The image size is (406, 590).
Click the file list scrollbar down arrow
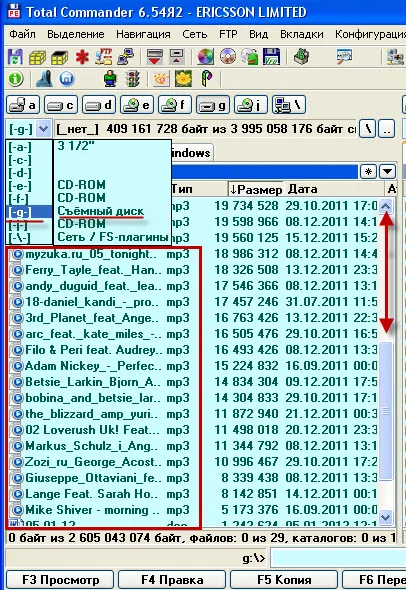click(386, 517)
